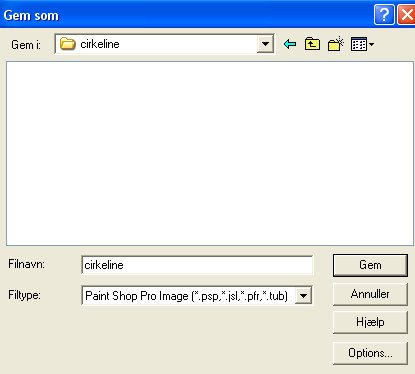
Task: Click the empty file list area
Action: [210, 153]
